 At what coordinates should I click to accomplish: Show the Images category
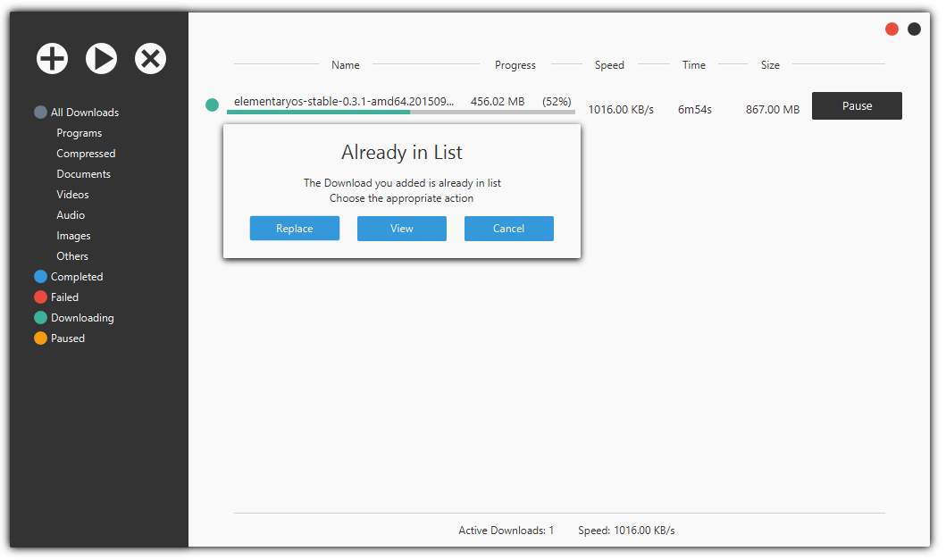pos(73,236)
